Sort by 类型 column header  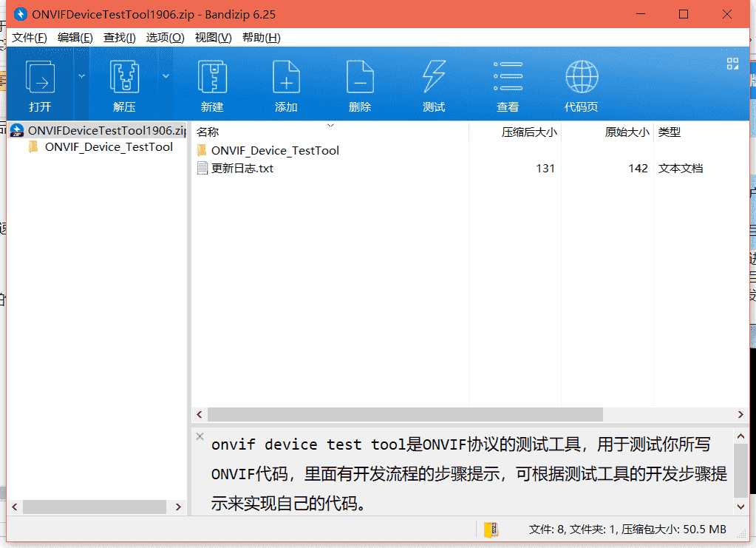point(670,132)
